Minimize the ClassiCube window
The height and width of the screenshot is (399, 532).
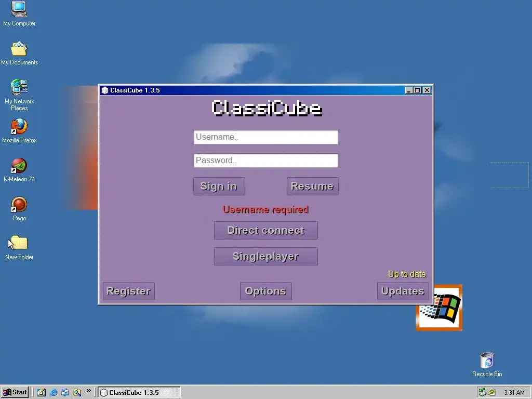pyautogui.click(x=409, y=90)
